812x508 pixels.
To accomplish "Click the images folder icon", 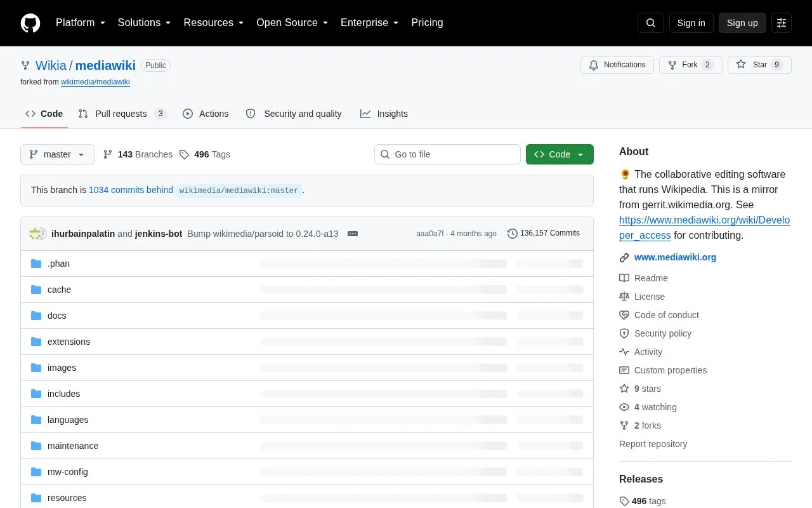I will click(36, 368).
